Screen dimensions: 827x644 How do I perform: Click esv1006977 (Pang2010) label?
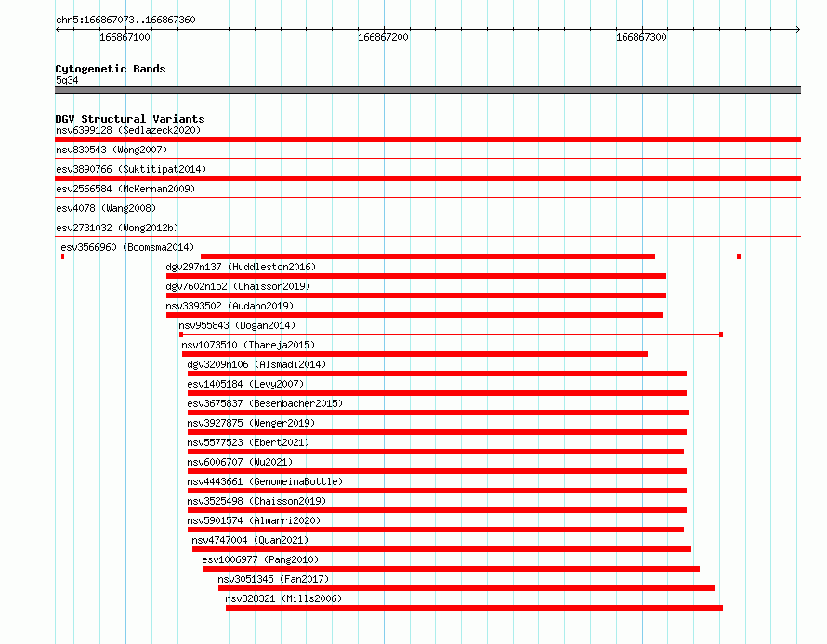point(260,559)
